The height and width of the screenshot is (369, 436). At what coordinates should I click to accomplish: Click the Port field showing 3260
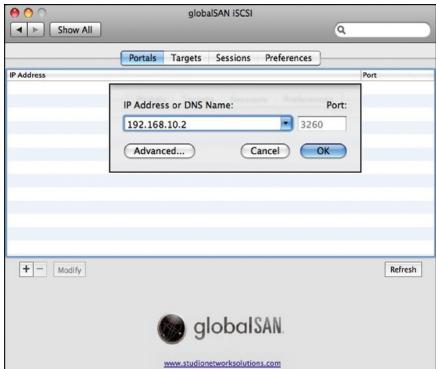point(322,124)
